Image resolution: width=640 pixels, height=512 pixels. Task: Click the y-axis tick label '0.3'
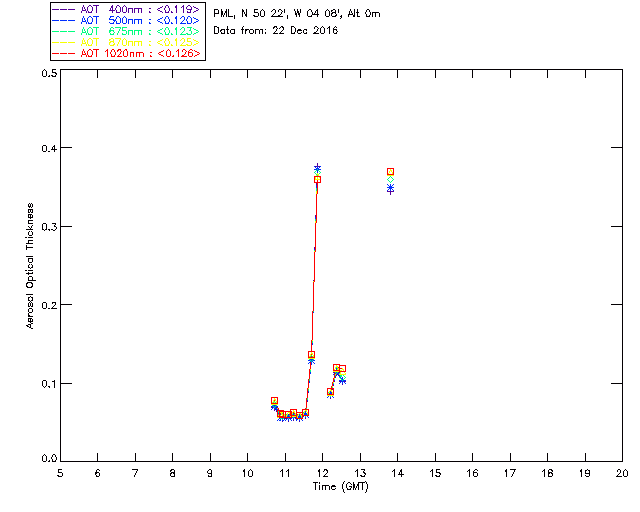coord(49,227)
